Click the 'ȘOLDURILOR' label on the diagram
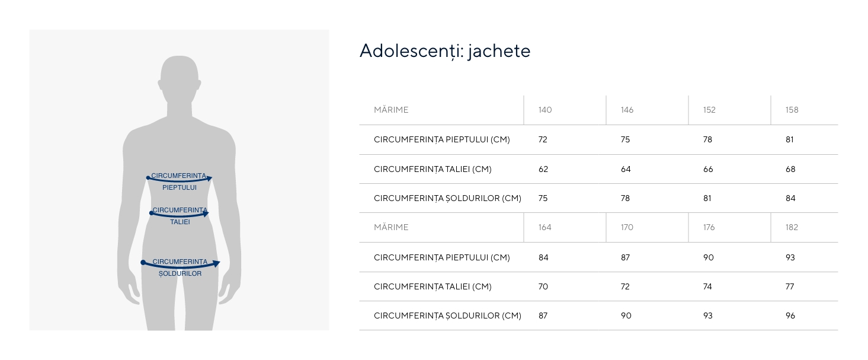Image resolution: width=868 pixels, height=360 pixels. (180, 274)
